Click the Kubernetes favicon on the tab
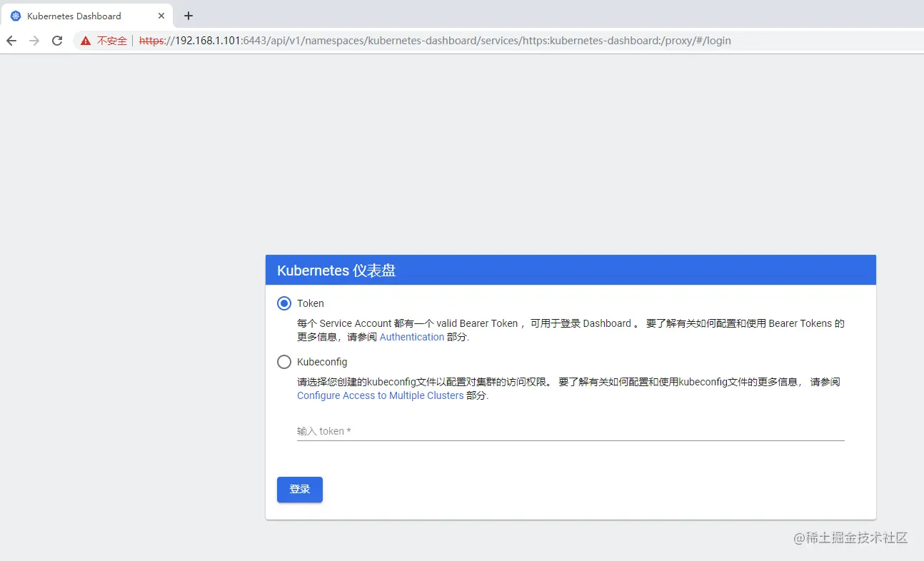Viewport: 924px width, 561px height. [x=16, y=16]
